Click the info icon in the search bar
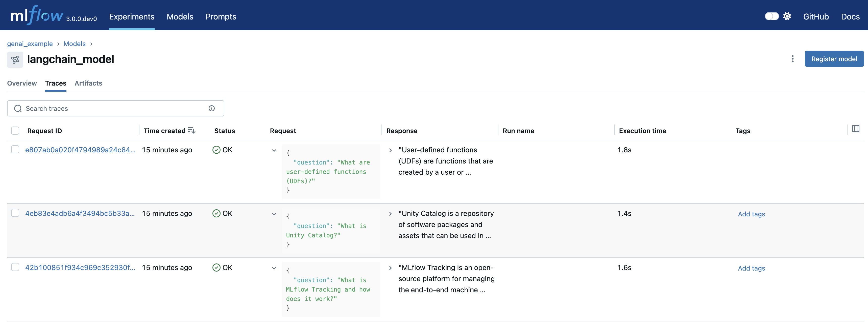Viewport: 868px width, 328px height. pos(211,108)
